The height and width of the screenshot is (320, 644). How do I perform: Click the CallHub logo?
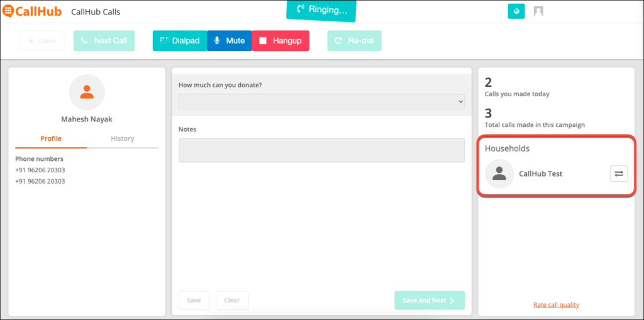(33, 11)
